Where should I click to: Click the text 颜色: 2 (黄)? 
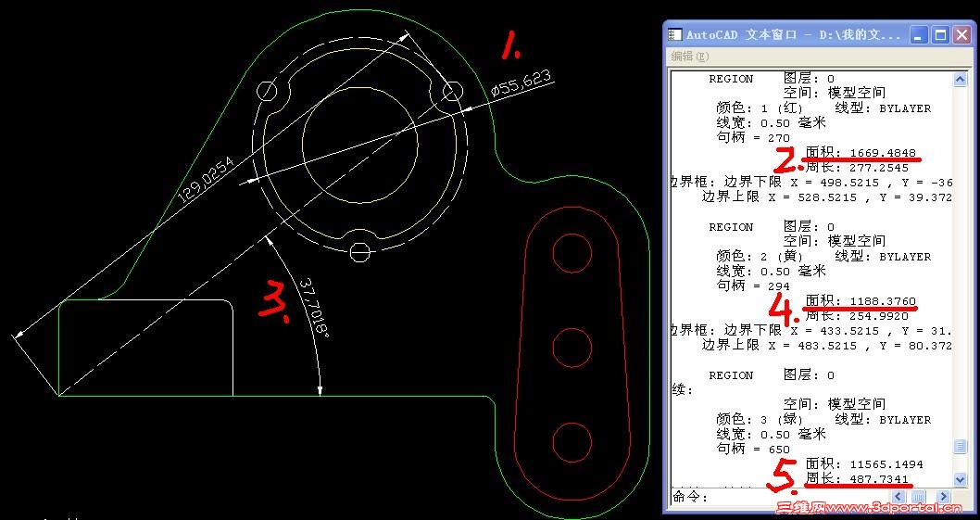[760, 257]
